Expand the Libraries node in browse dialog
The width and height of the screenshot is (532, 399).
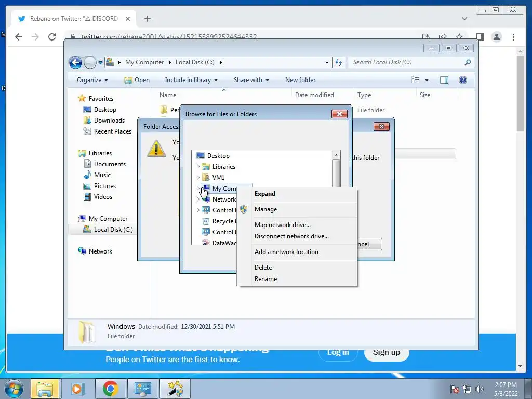tap(198, 167)
